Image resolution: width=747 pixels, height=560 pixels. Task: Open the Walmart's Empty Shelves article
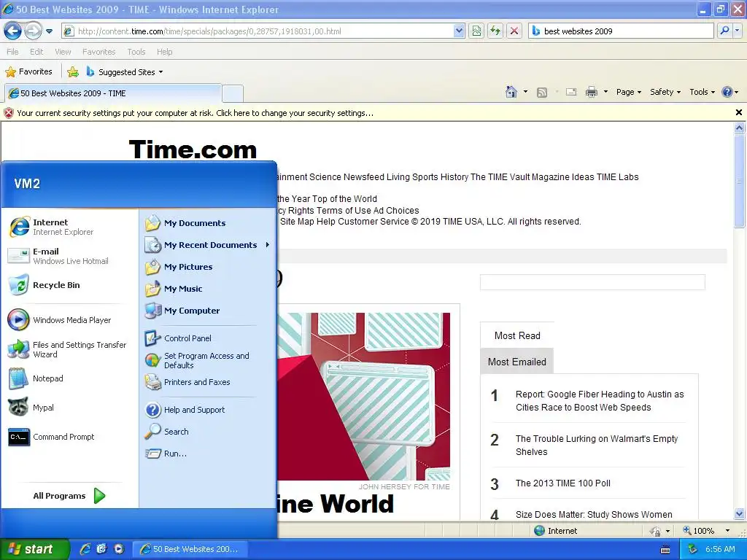597,446
